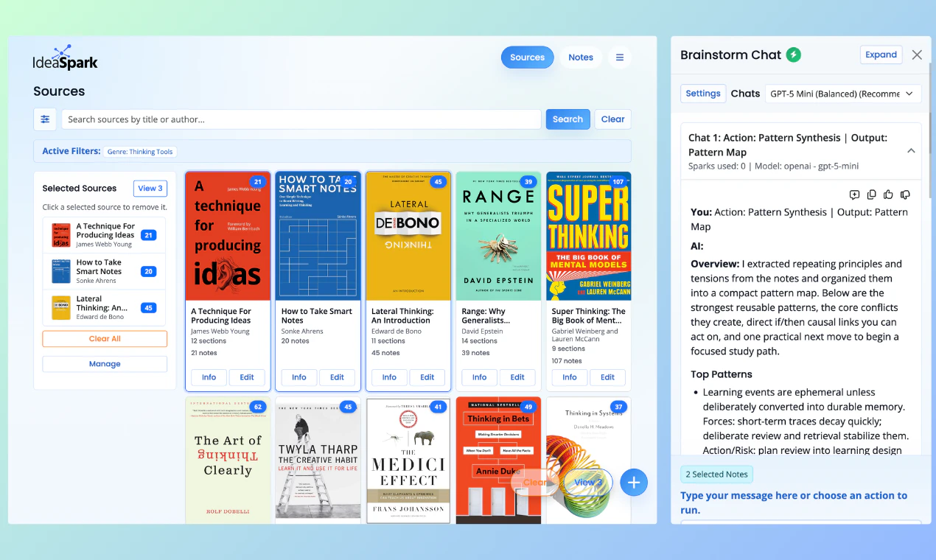Remove How to Take Smart Notes from selected sources

[x=104, y=271]
